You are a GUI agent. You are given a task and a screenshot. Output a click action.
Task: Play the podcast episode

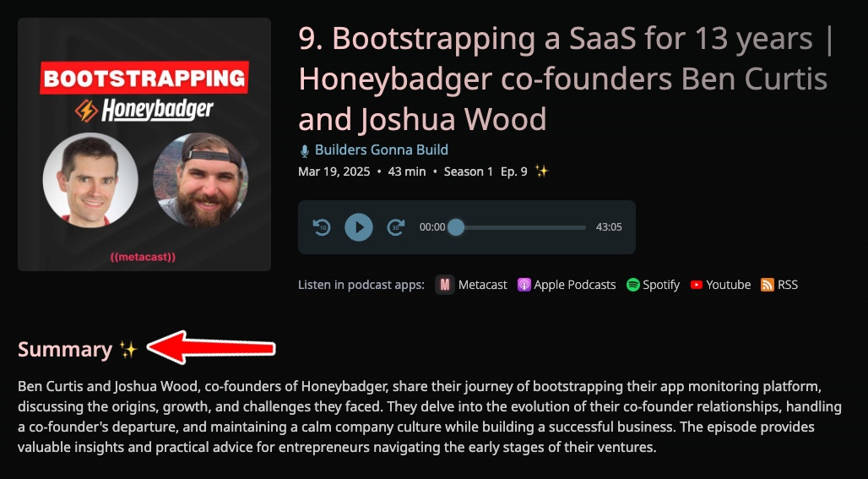point(359,227)
